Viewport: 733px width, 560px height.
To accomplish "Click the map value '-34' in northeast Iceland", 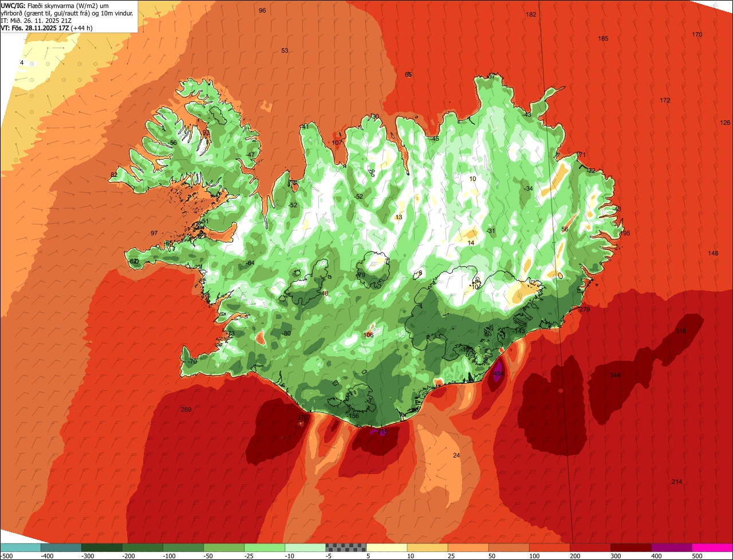I will coord(529,188).
